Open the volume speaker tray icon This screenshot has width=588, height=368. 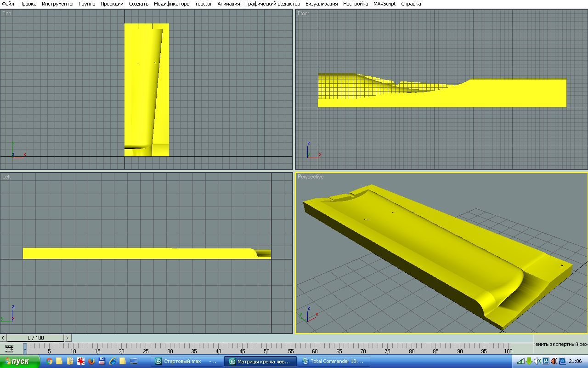click(537, 362)
